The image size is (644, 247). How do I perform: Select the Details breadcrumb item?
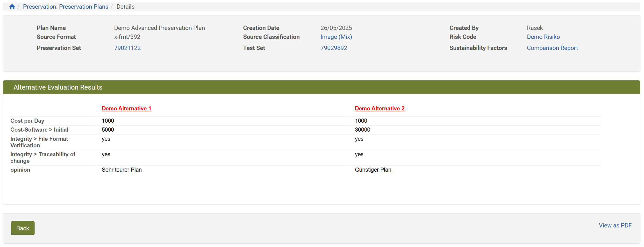point(125,7)
